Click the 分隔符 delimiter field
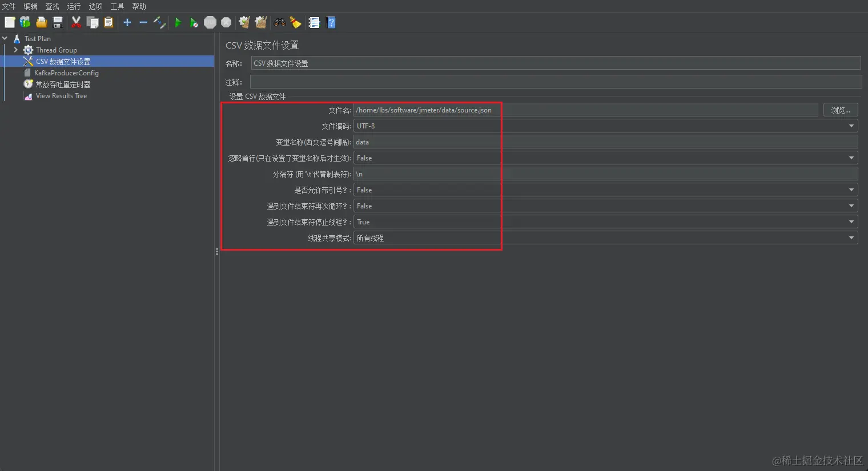The image size is (868, 471). tap(606, 174)
